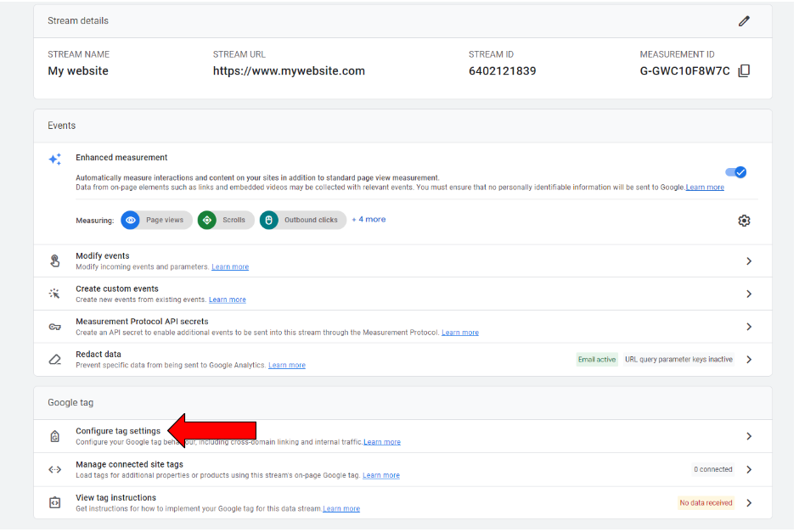Expand the Modify events row chevron
Viewport: 799px width, 532px height.
tap(748, 261)
